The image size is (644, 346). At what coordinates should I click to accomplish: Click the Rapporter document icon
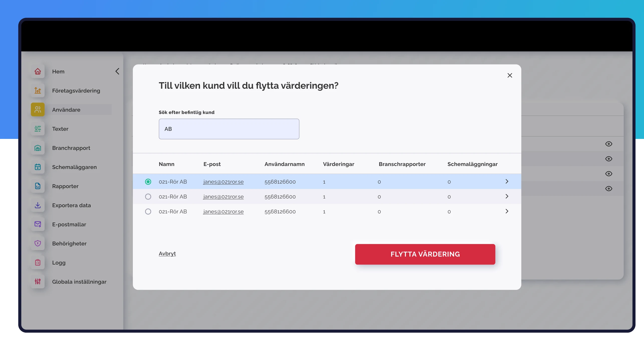(x=38, y=186)
